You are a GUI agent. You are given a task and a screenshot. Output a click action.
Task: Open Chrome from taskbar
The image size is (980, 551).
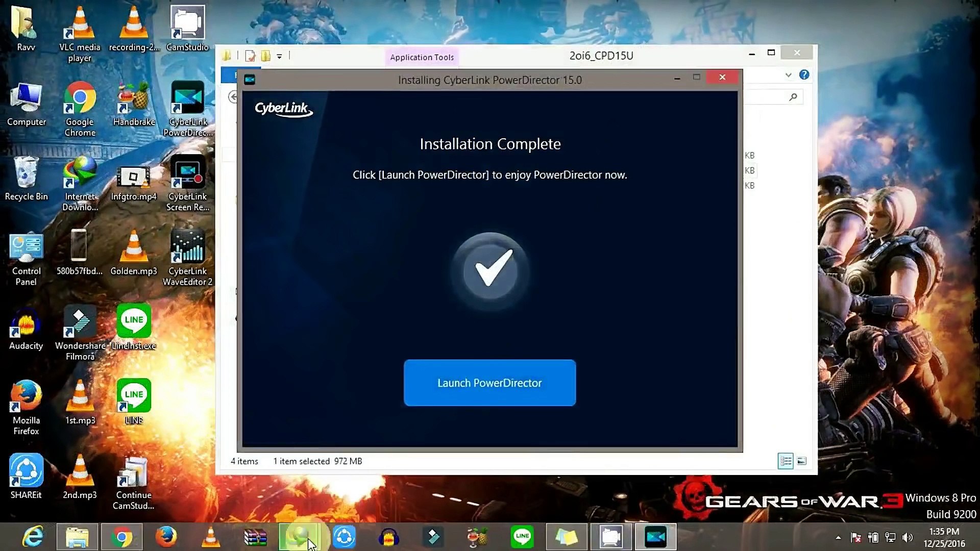(121, 537)
